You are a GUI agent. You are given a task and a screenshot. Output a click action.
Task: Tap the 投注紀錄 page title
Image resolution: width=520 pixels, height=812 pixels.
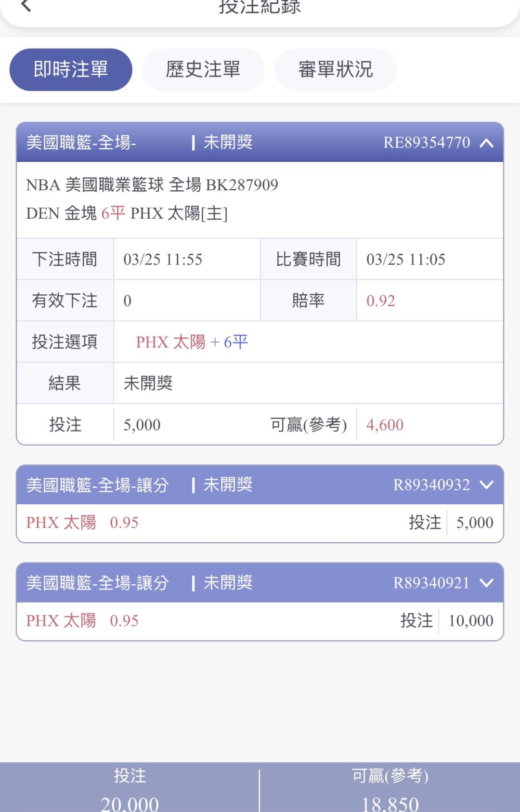pyautogui.click(x=260, y=7)
